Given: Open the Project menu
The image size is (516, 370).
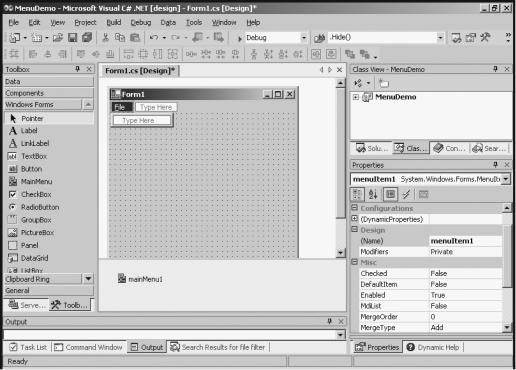Looking at the screenshot, I should tap(85, 22).
